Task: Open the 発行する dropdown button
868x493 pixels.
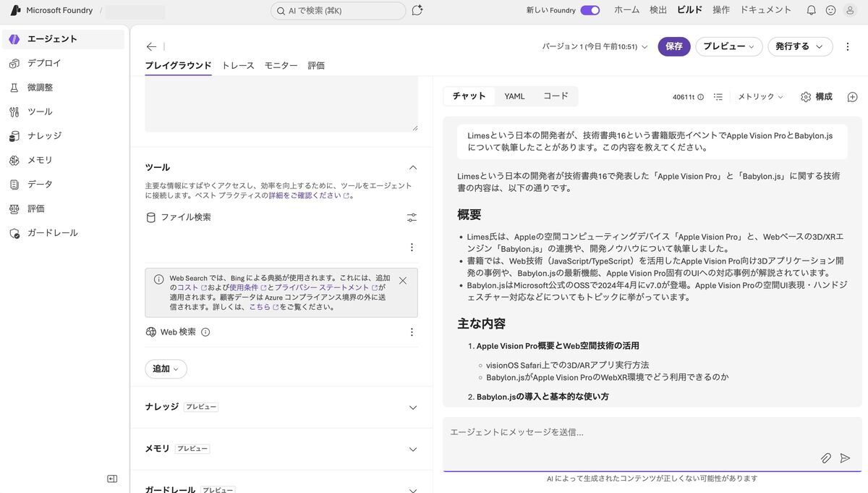Action: pyautogui.click(x=800, y=46)
